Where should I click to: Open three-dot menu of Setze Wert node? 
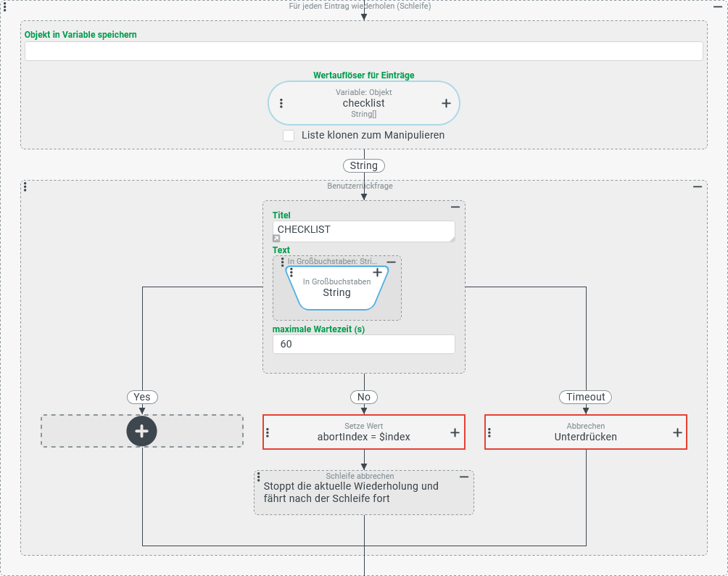pos(268,432)
